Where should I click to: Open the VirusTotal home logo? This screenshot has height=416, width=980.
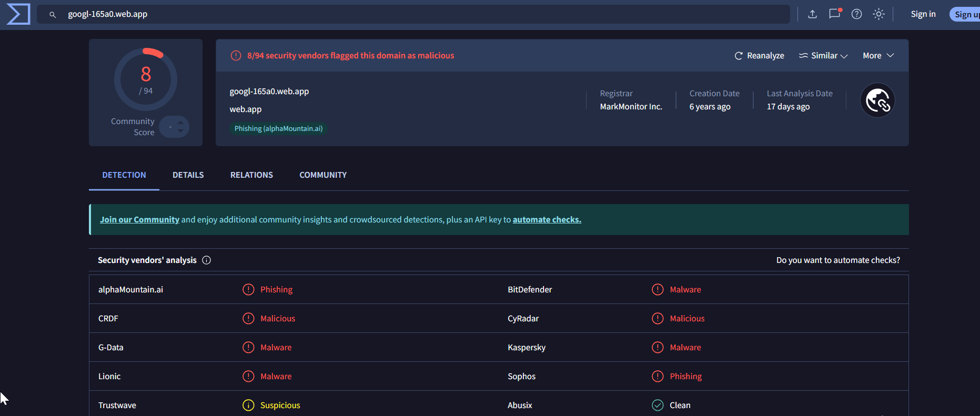18,14
